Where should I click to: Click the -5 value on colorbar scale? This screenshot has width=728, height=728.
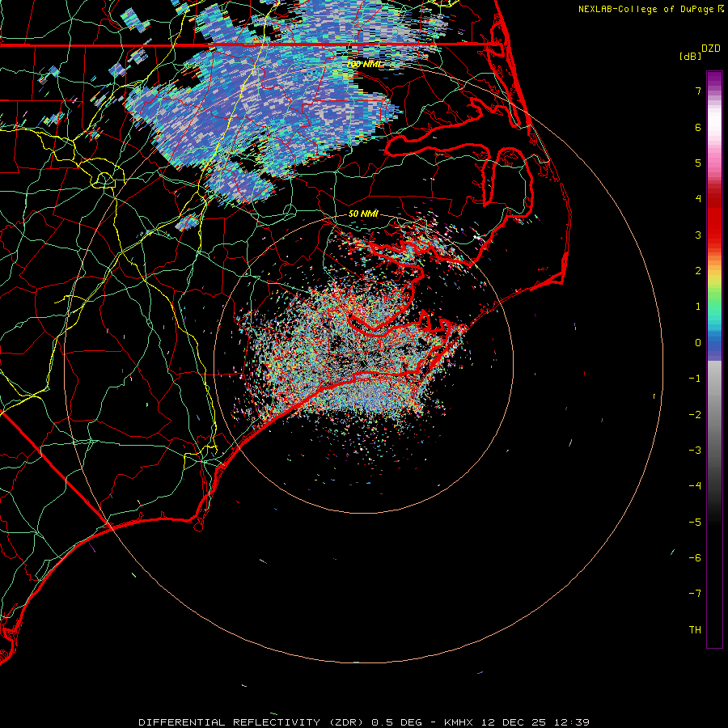[x=695, y=523]
